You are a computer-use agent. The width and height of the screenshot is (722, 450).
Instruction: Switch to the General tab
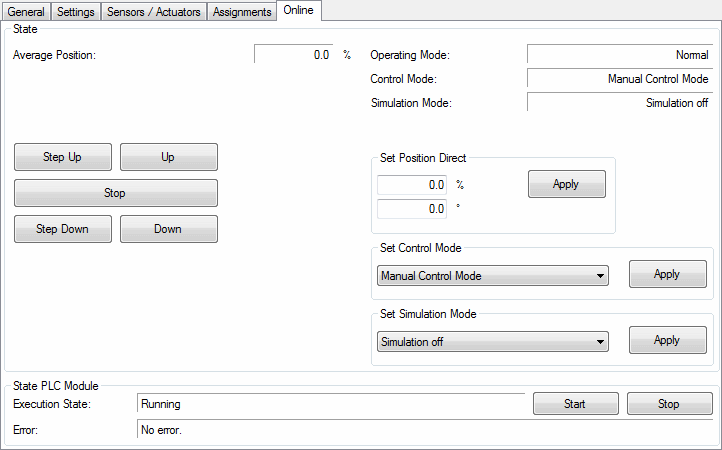tap(26, 12)
